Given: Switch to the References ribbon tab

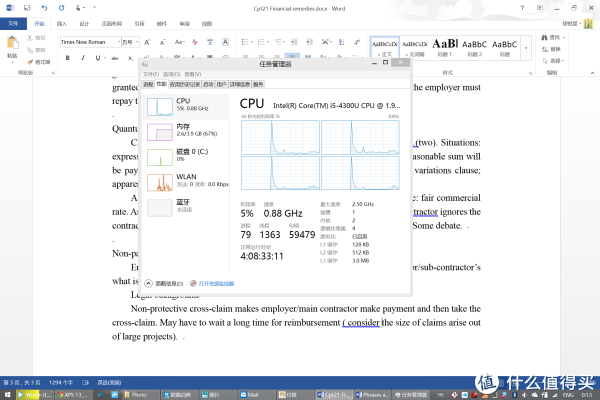Looking at the screenshot, I should tap(139, 24).
